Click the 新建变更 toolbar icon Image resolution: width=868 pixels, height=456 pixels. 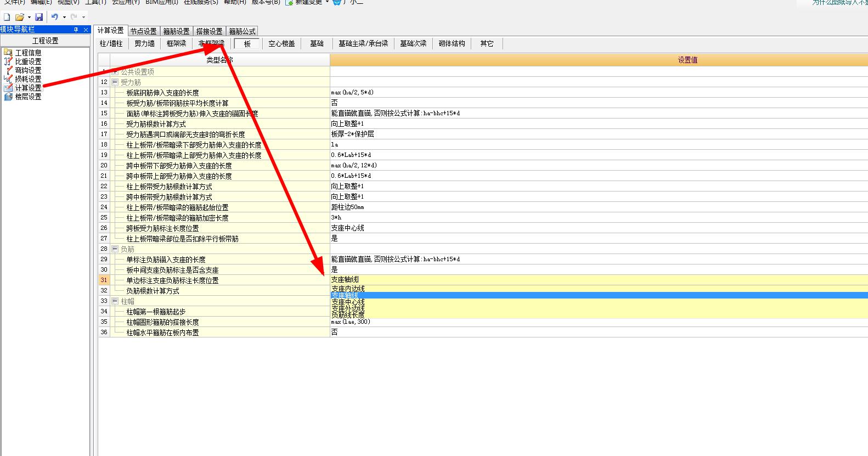[x=289, y=2]
